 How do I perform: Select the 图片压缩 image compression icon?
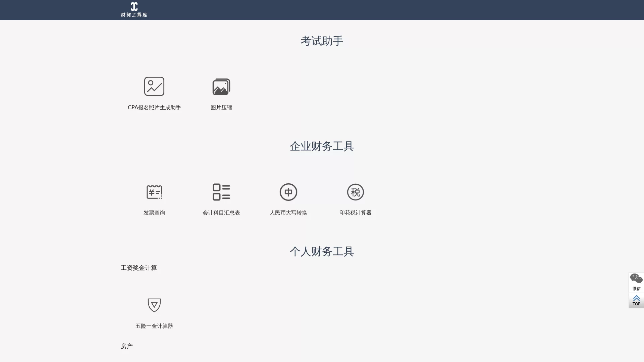[221, 86]
